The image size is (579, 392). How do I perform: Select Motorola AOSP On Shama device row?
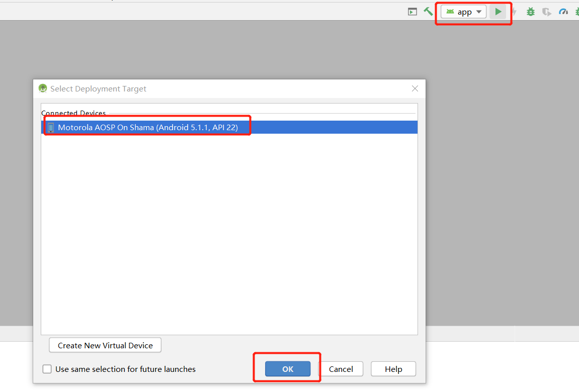229,127
